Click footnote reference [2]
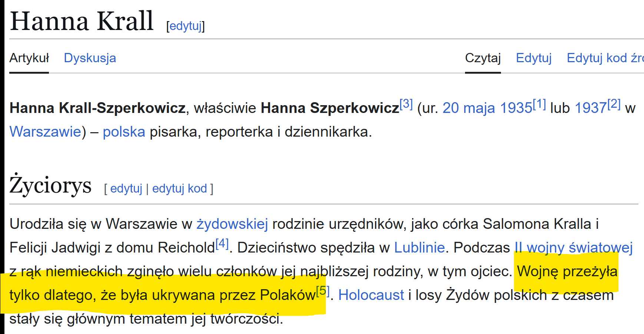 tap(614, 104)
